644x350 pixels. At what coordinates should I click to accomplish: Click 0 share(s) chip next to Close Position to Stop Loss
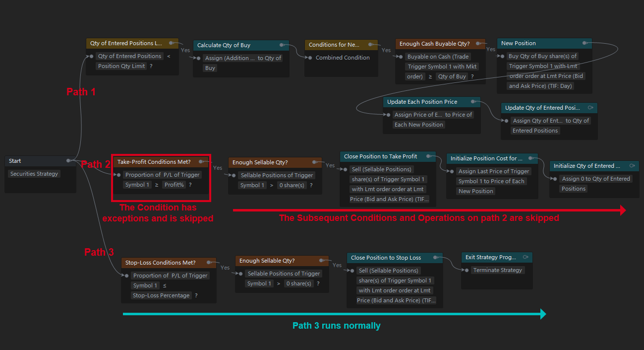299,283
